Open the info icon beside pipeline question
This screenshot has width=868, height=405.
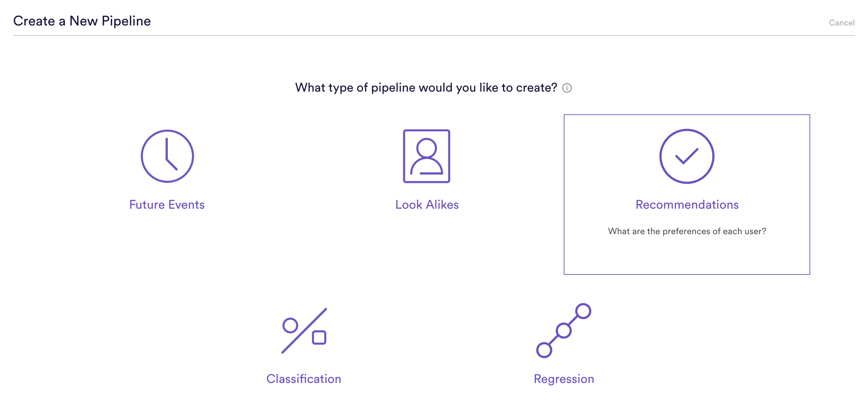pos(567,88)
